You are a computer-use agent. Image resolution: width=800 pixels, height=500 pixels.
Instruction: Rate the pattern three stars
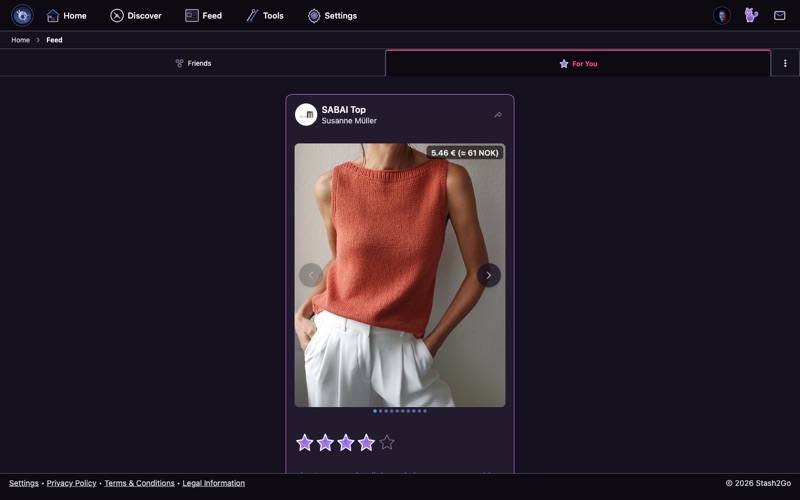tap(345, 442)
